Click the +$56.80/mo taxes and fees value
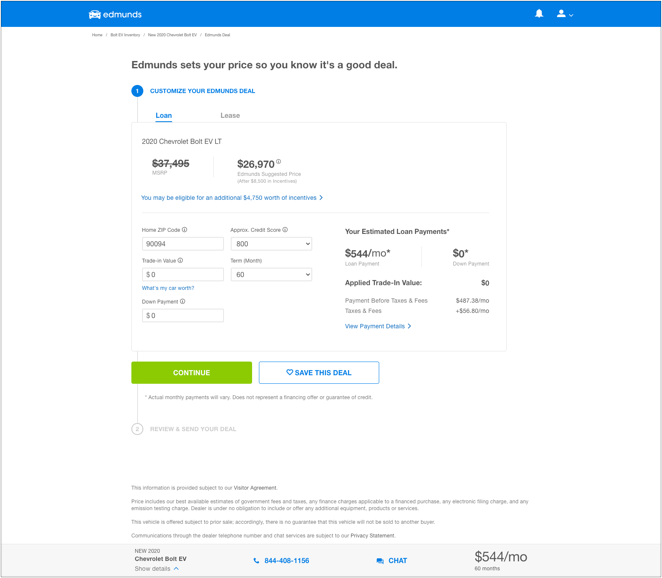This screenshot has height=578, width=662. 472,311
